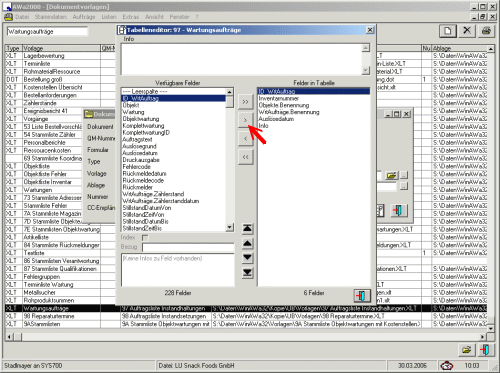This screenshot has height=373, width=500.
Task: Click the add all fields (>>) button
Action: pyautogui.click(x=246, y=102)
